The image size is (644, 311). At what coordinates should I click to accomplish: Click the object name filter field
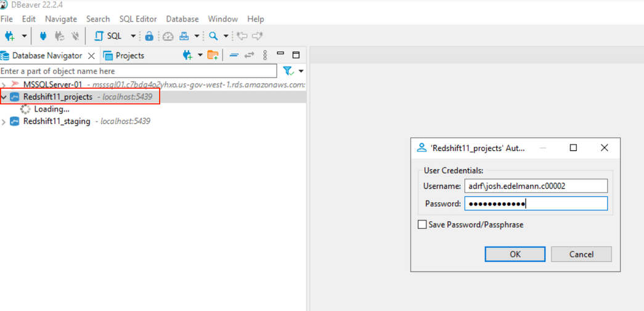[139, 71]
